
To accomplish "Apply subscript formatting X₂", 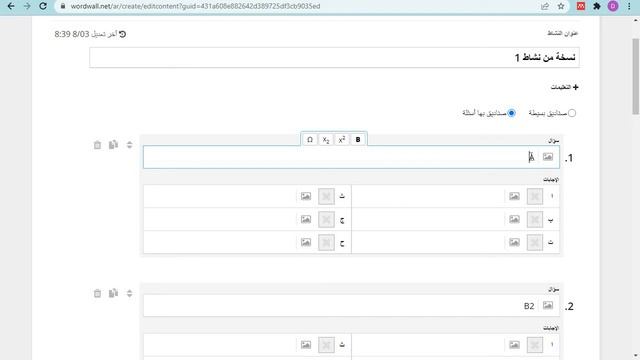I will (x=326, y=140).
